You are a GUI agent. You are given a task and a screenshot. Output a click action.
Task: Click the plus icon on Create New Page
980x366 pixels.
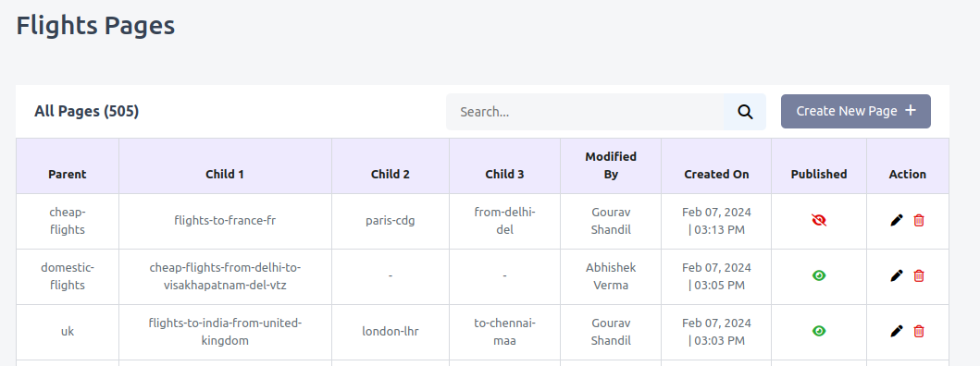coord(911,111)
